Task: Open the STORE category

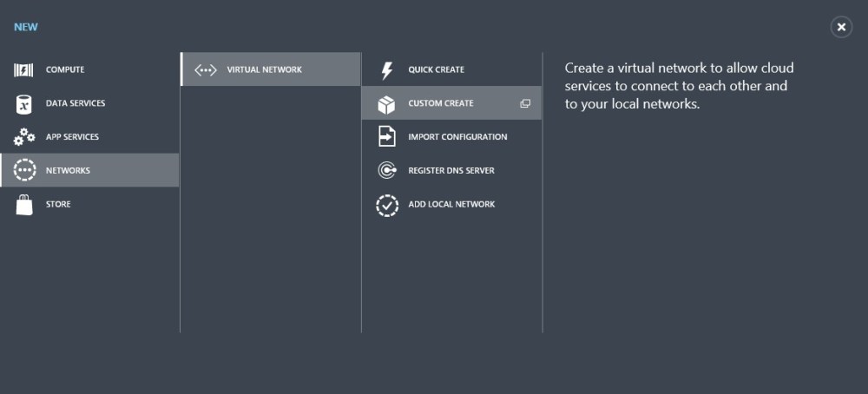Action: pos(58,204)
